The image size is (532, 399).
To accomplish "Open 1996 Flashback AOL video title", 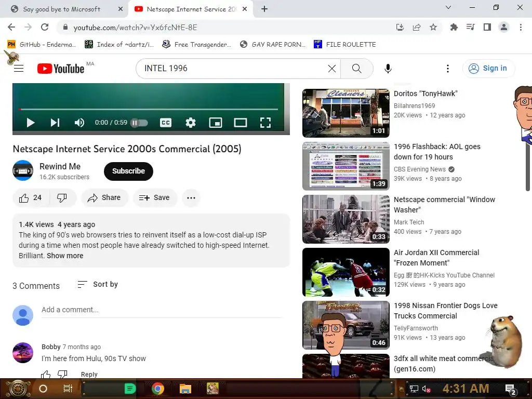I will (x=437, y=152).
